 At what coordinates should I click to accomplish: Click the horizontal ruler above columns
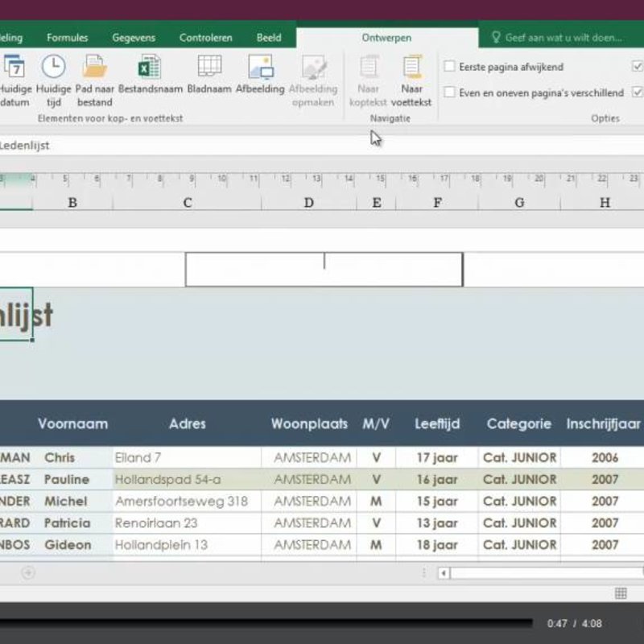pos(322,180)
